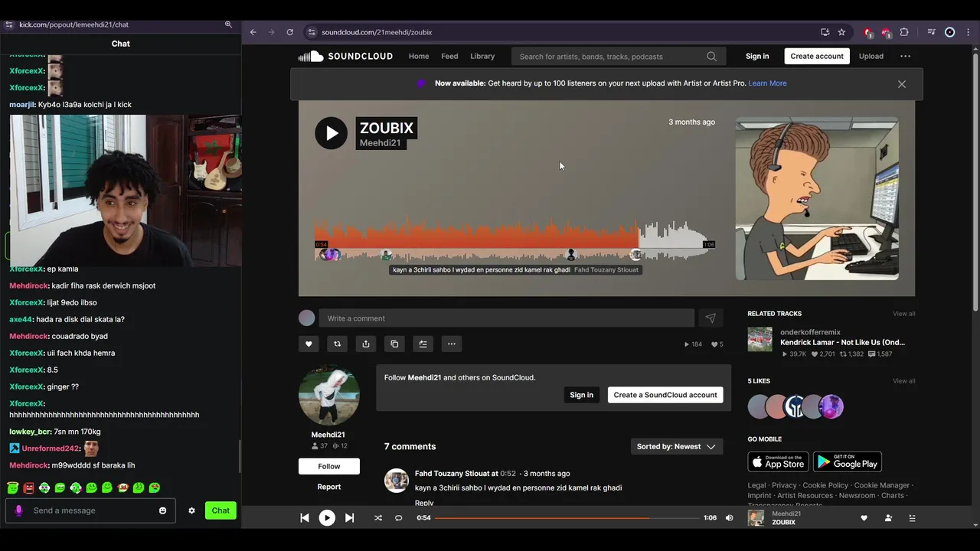This screenshot has width=980, height=551.
Task: Click the zoom magnifier in the Kick popout address bar
Action: (x=228, y=24)
